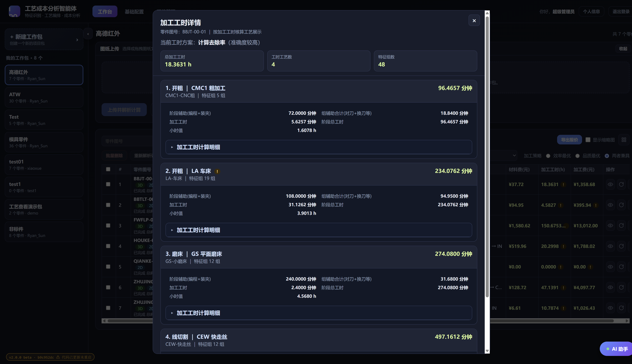Toggle grid view layout icon
Screen dimensions: 632x364
[x=624, y=140]
